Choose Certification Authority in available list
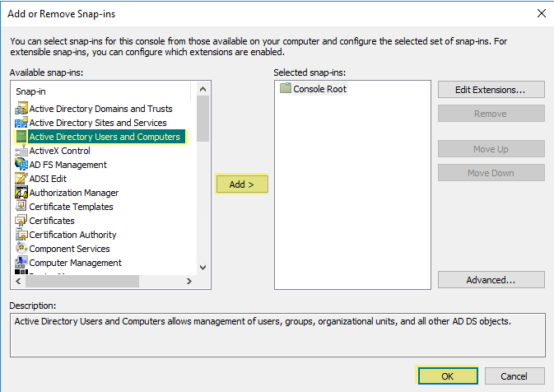The width and height of the screenshot is (554, 392). [72, 235]
